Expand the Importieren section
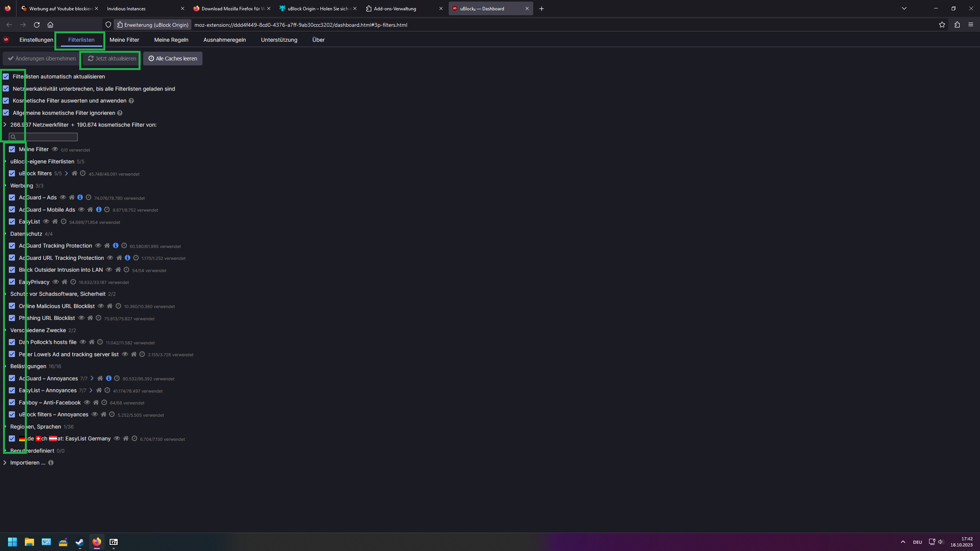 click(x=5, y=463)
